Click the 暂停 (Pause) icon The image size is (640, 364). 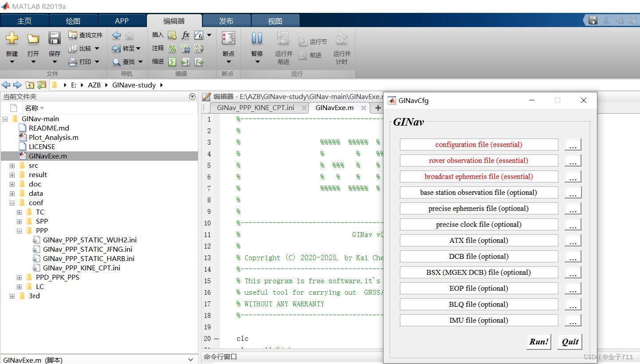pos(257,38)
